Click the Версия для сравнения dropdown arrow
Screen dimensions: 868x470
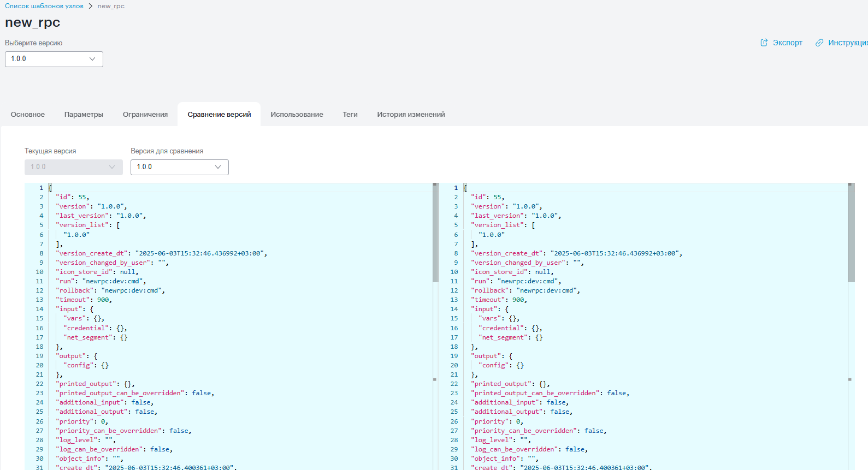point(218,167)
